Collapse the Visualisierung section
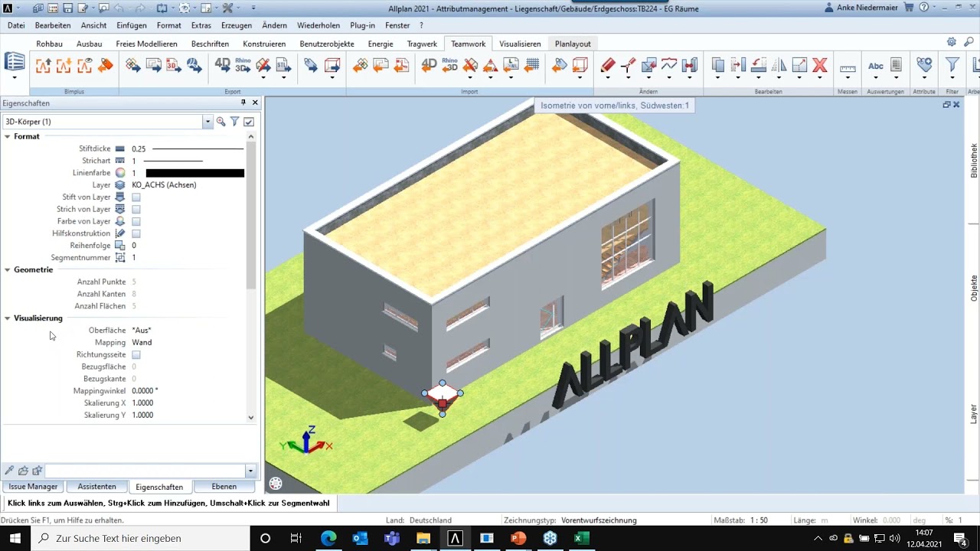This screenshot has height=551, width=980. pos(8,318)
